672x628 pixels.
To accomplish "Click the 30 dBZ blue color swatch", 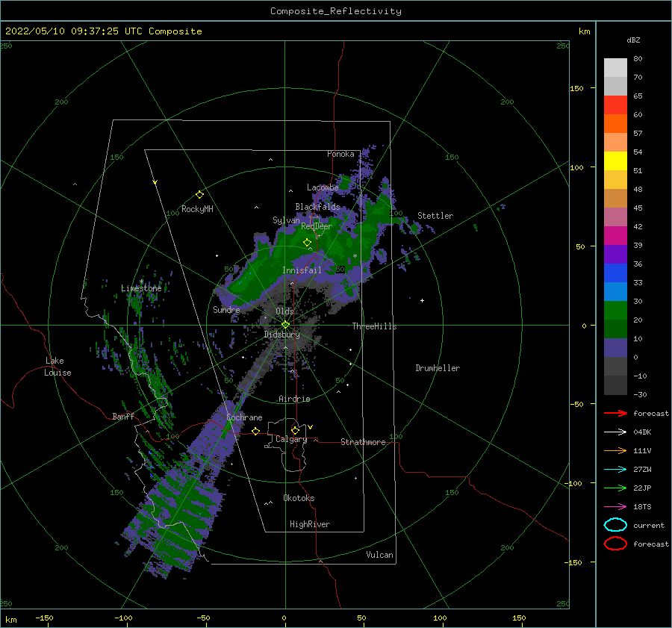I will [615, 292].
